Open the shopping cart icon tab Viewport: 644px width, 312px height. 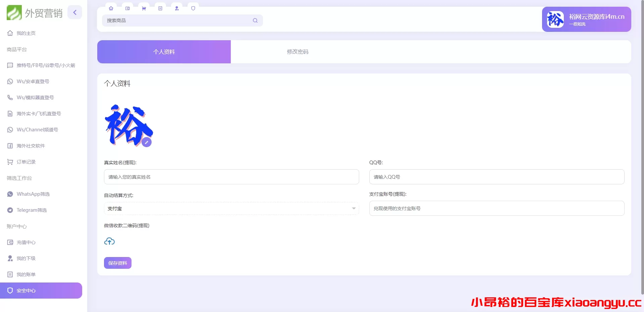click(x=144, y=8)
